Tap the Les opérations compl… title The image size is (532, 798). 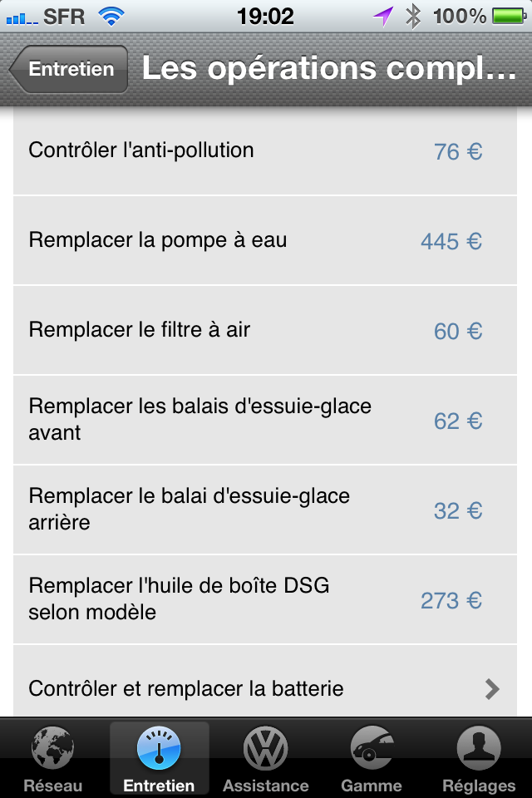click(x=329, y=68)
